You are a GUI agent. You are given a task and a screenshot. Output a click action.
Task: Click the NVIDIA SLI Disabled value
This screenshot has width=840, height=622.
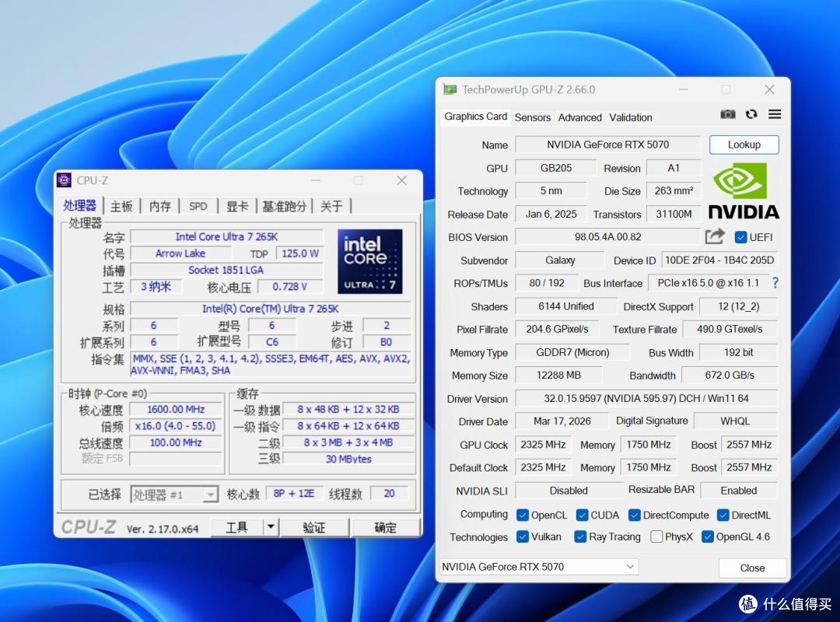569,490
